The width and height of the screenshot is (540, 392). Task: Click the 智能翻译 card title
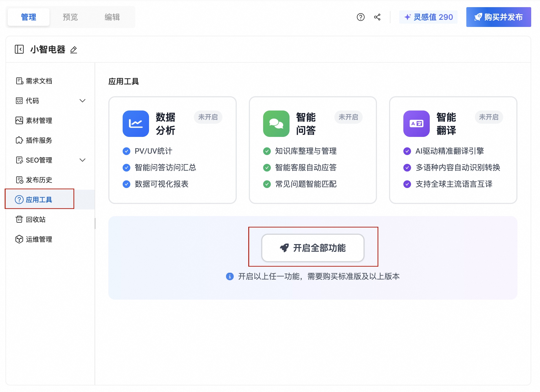coord(446,124)
